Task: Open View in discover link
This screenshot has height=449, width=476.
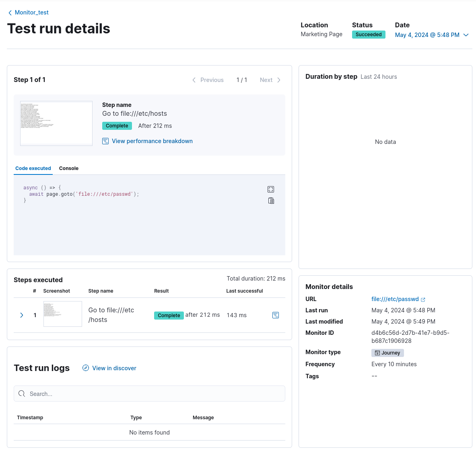Action: (x=114, y=368)
